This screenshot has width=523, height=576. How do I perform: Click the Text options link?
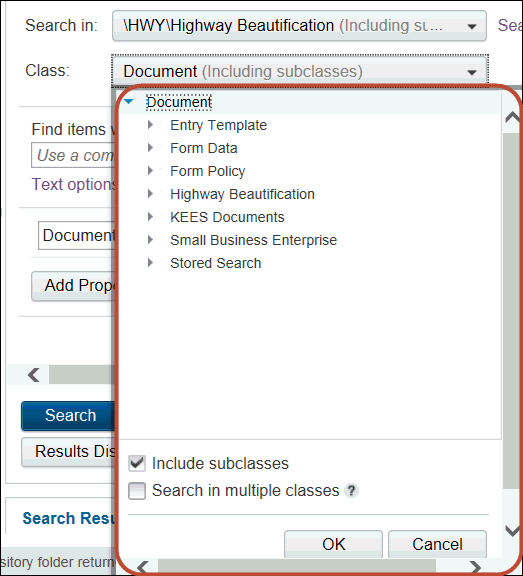coord(73,184)
